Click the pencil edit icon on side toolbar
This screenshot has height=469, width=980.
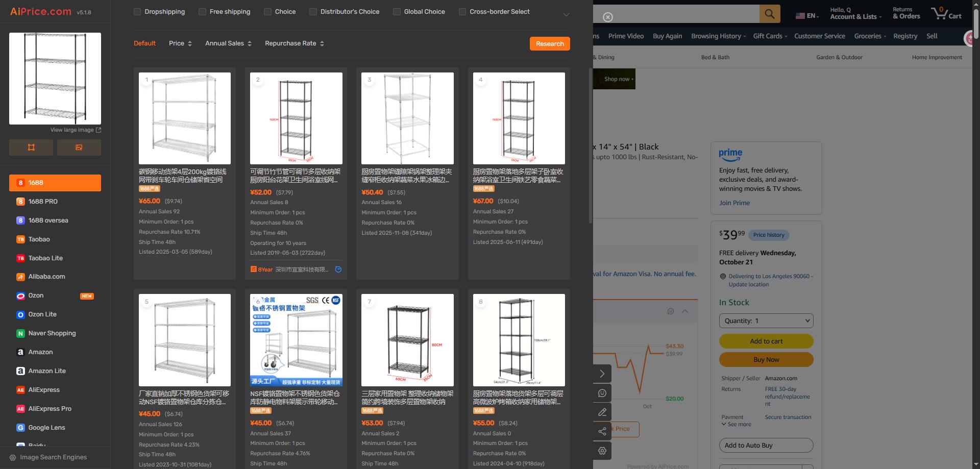click(602, 412)
